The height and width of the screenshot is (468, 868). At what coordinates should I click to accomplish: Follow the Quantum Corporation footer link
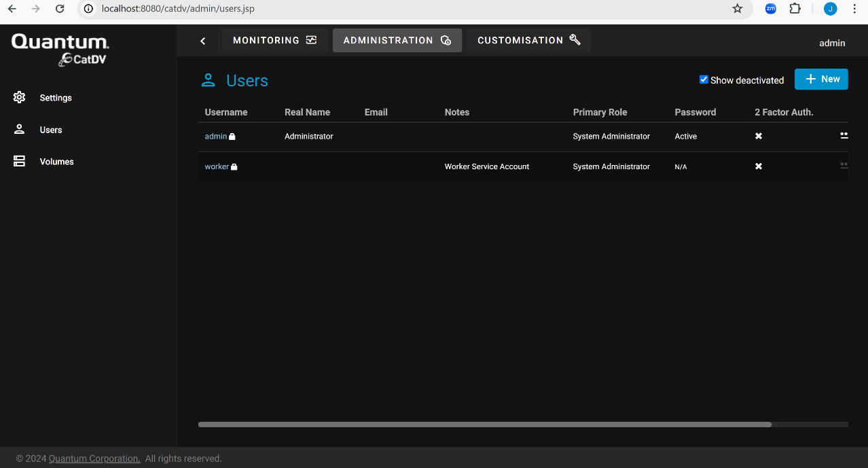(94, 458)
